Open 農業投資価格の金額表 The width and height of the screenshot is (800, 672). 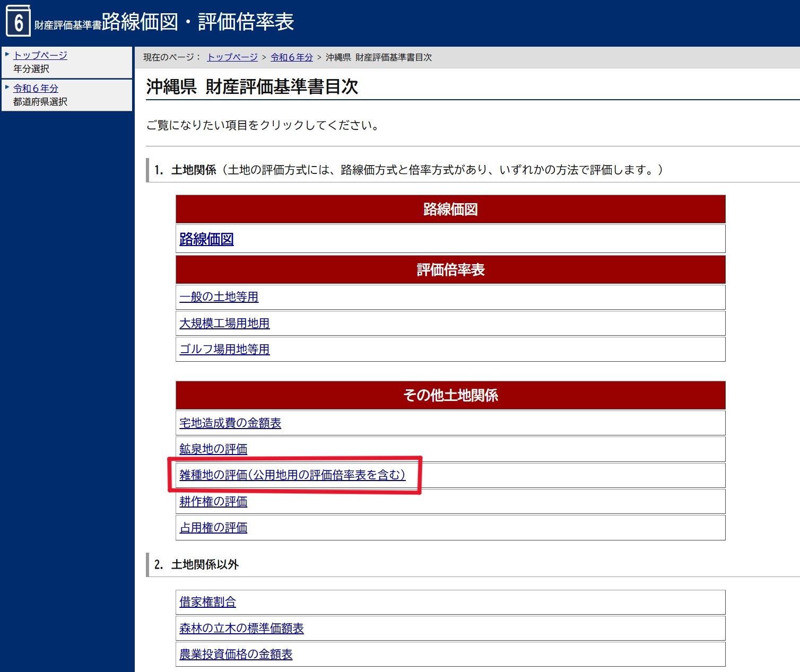[236, 654]
